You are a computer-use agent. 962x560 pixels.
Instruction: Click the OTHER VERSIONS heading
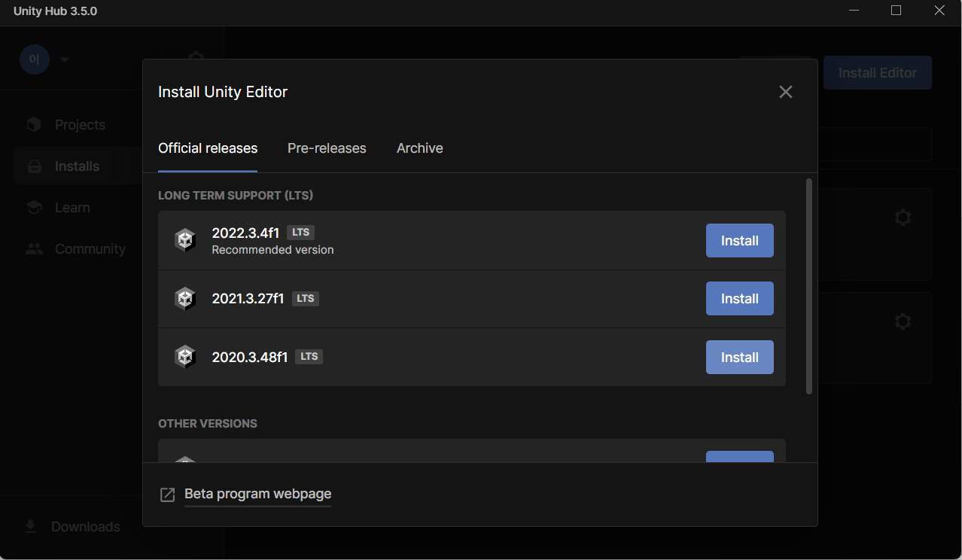208,424
